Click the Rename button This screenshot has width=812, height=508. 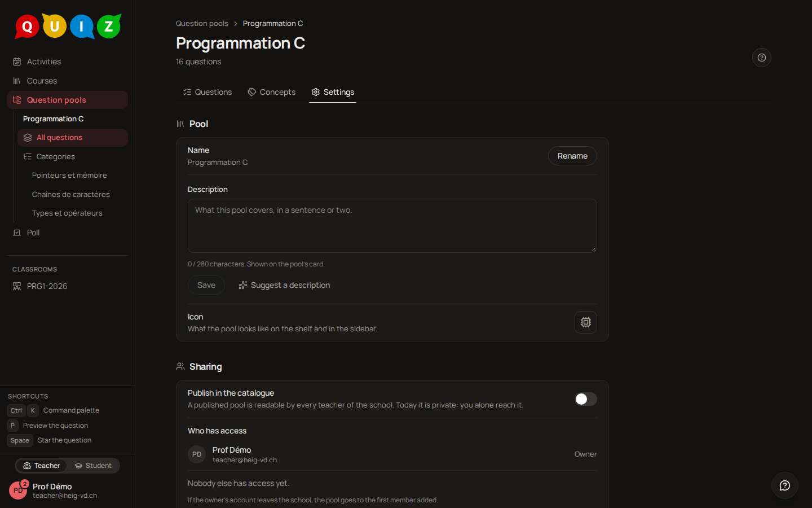tap(572, 156)
